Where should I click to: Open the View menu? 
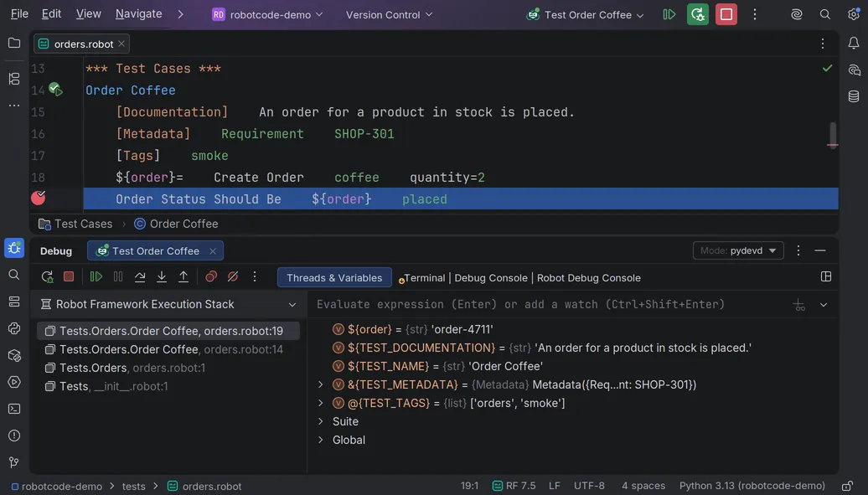pyautogui.click(x=89, y=14)
